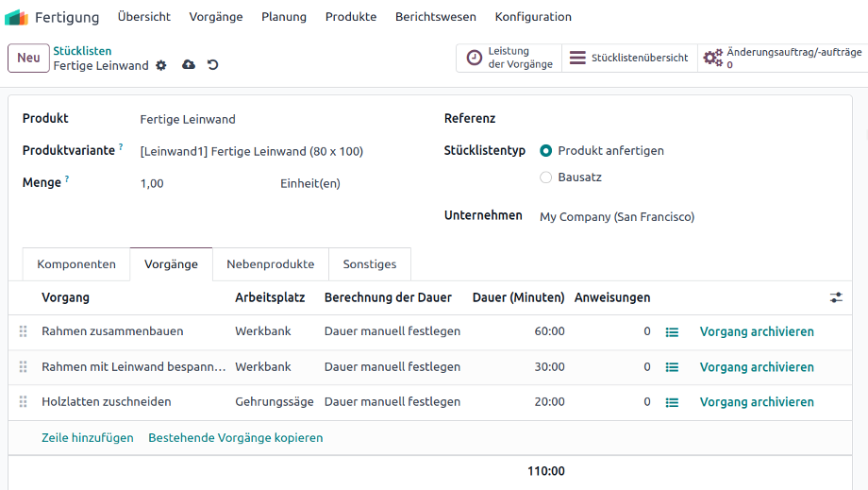868x490 pixels.
Task: Open the gear actions menu beside Fertige Leinwand
Action: (x=161, y=65)
